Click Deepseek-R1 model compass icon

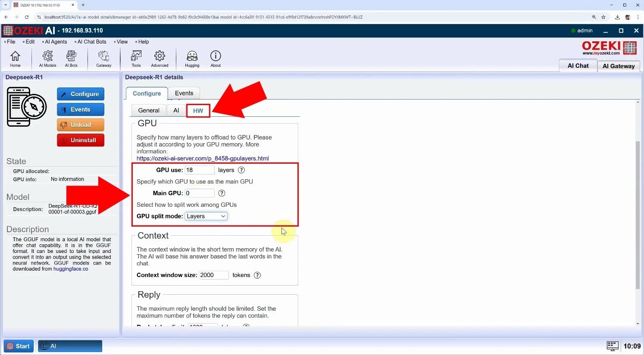pyautogui.click(x=27, y=106)
